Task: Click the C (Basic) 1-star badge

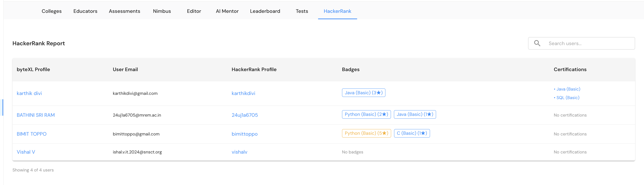Action: [x=412, y=133]
